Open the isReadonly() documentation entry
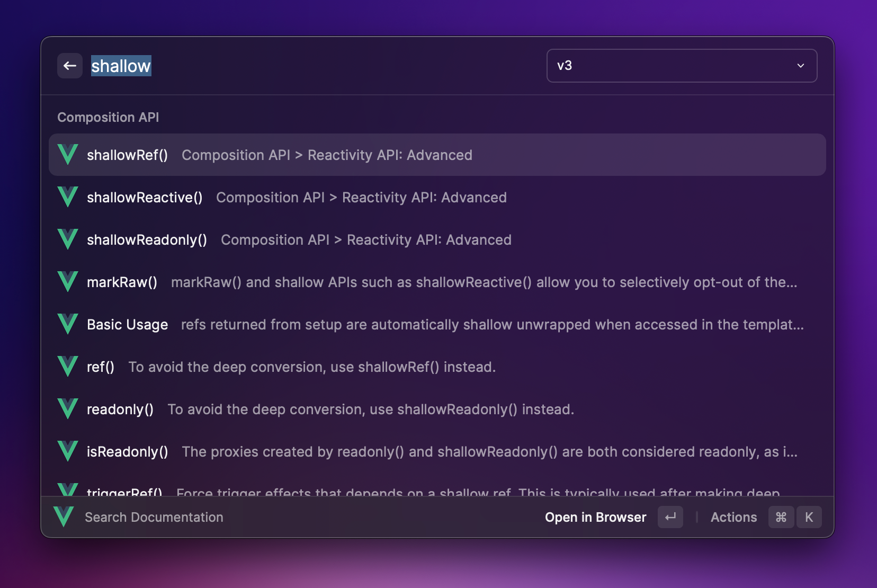Screen dimensions: 877x588 coord(127,452)
